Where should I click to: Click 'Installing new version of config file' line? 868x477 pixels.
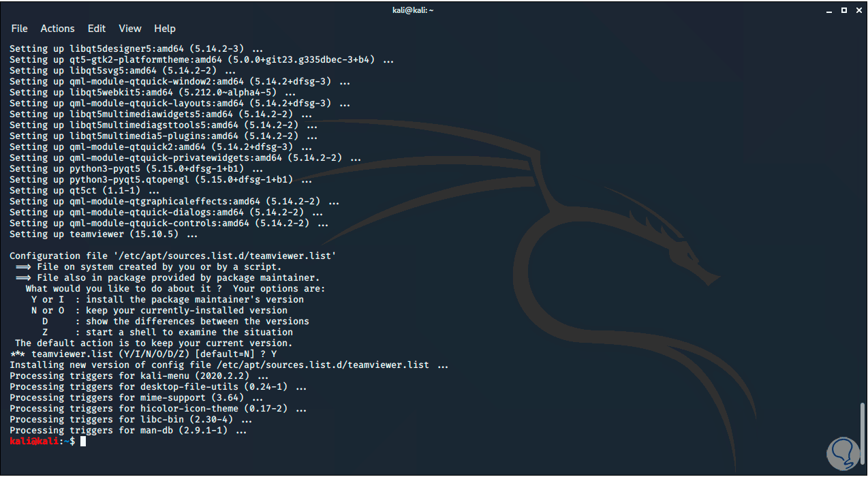(x=229, y=365)
